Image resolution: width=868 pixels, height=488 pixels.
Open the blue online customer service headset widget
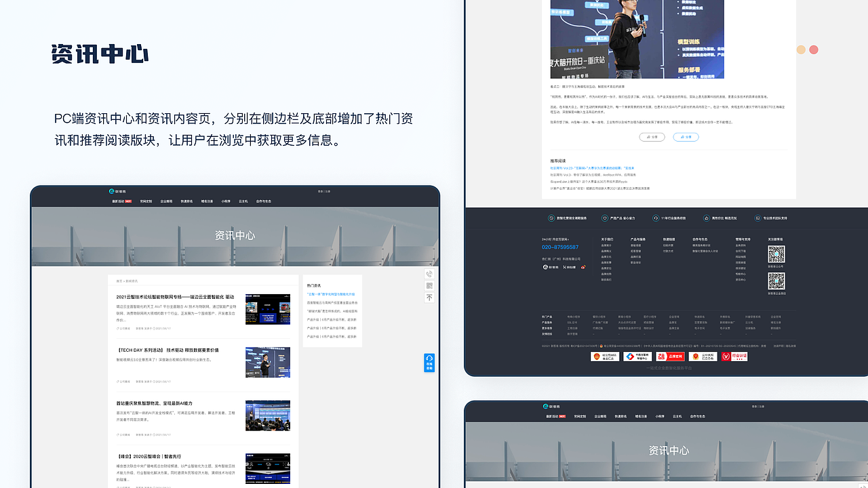(429, 363)
